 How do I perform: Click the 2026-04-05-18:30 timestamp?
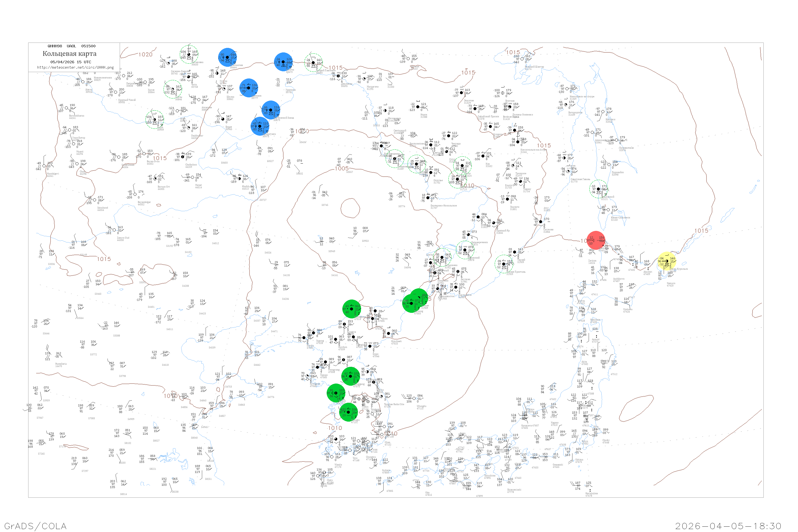coord(728,526)
